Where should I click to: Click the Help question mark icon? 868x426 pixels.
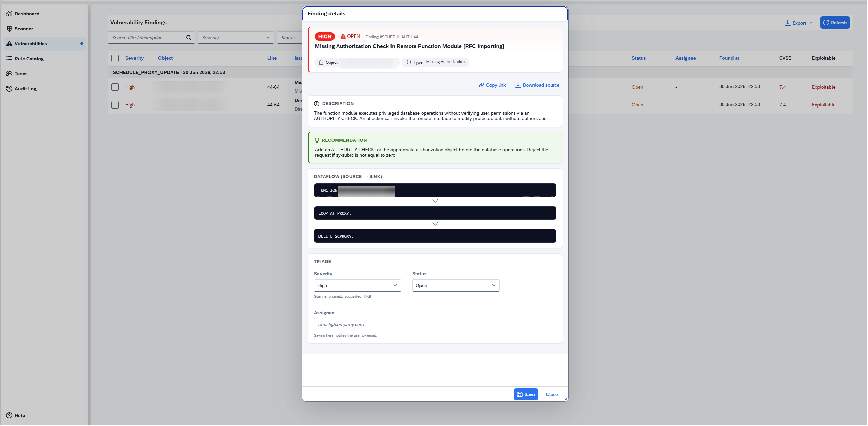pos(9,415)
